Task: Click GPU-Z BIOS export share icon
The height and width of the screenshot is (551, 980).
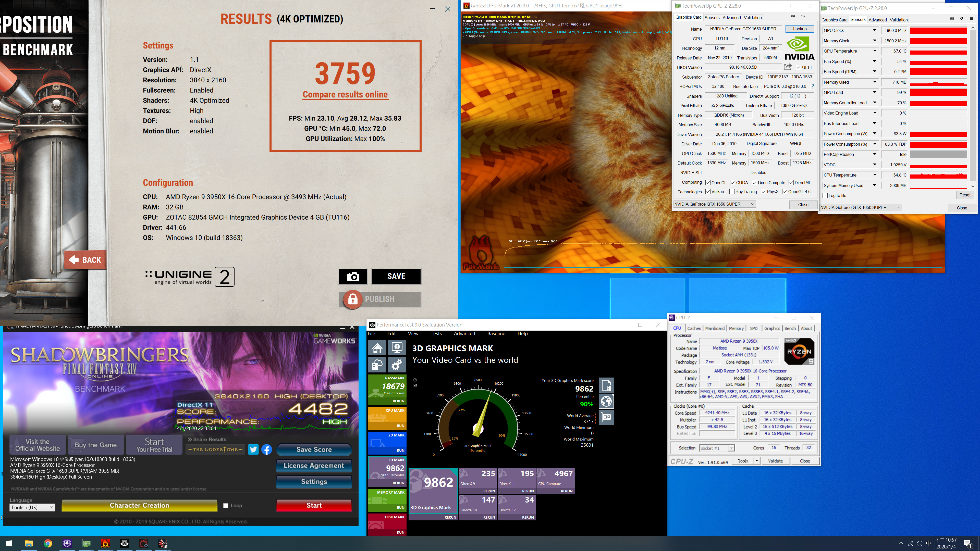Action: pyautogui.click(x=788, y=67)
